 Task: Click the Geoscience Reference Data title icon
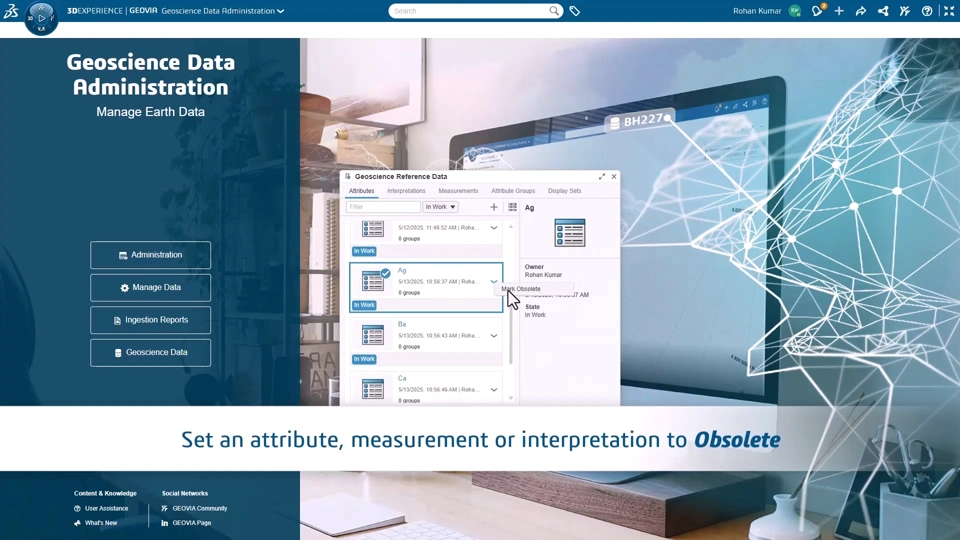point(348,176)
